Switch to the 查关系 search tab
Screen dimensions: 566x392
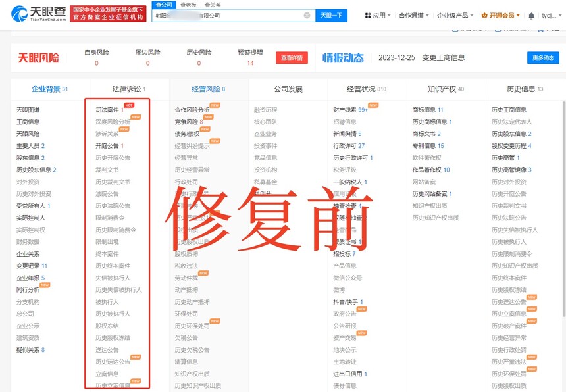(213, 5)
